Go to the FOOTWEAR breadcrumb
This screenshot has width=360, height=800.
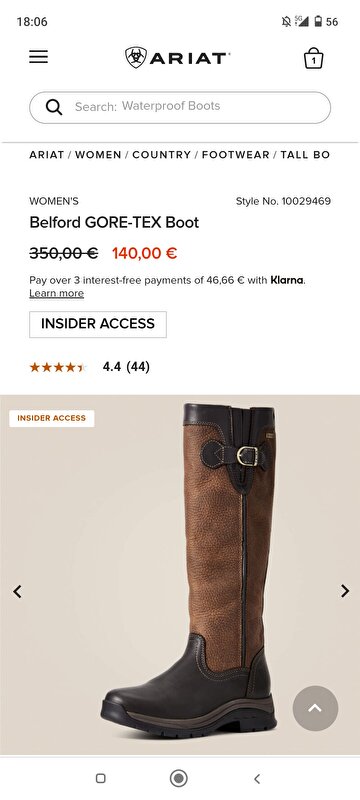pyautogui.click(x=236, y=155)
